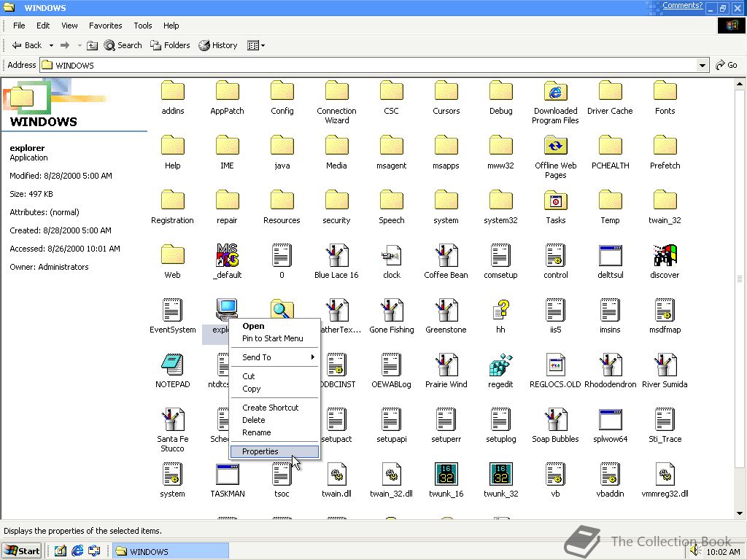Click the Up folder toolbar icon
This screenshot has width=747, height=560.
point(92,45)
